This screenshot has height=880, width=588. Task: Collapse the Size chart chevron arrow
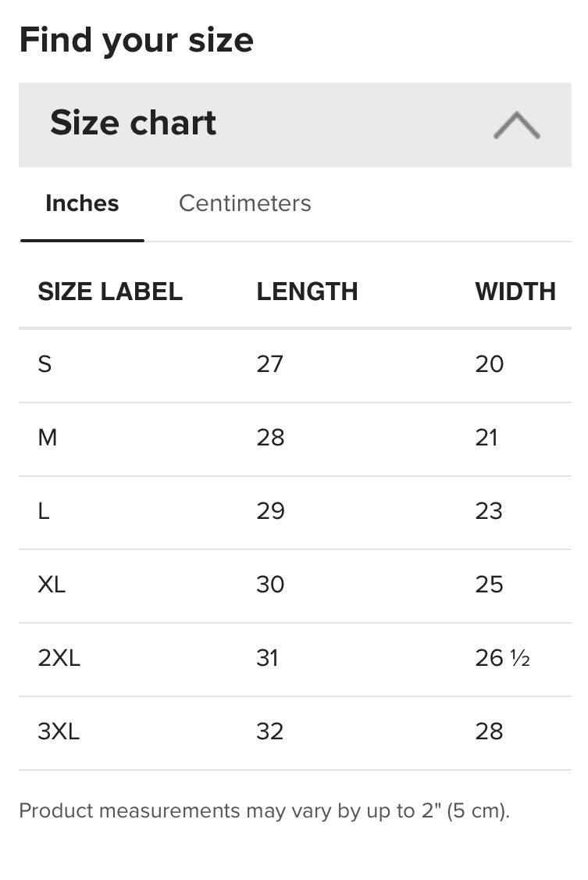516,125
